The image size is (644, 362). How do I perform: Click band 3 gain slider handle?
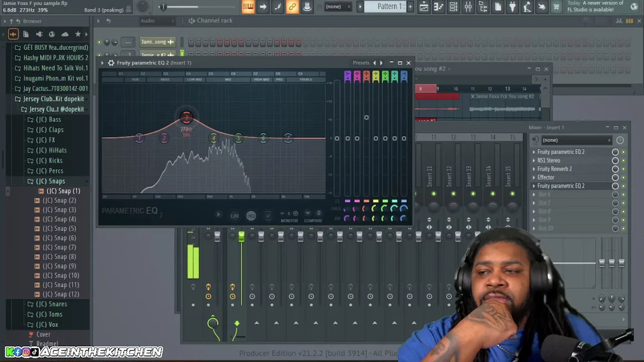366,118
